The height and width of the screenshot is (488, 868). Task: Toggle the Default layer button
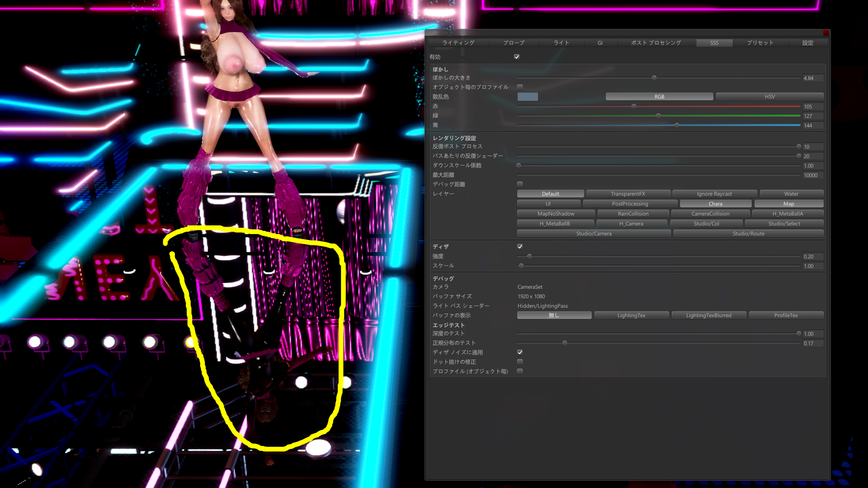550,194
